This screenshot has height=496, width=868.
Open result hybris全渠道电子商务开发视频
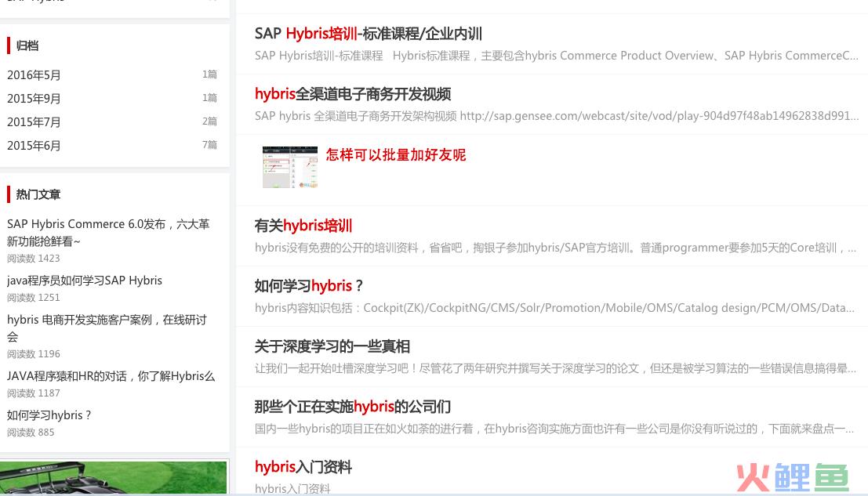(353, 94)
